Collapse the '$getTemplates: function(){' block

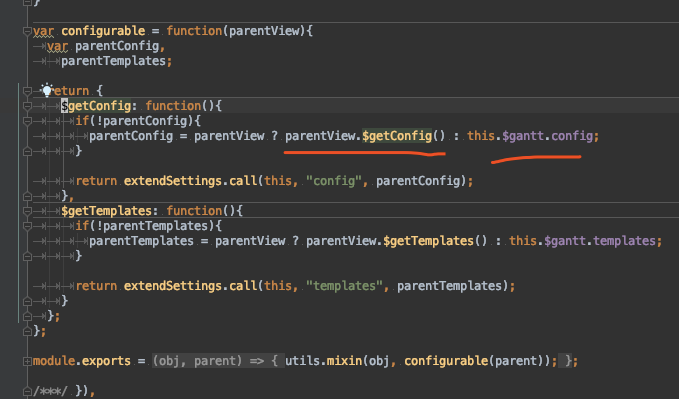click(27, 211)
